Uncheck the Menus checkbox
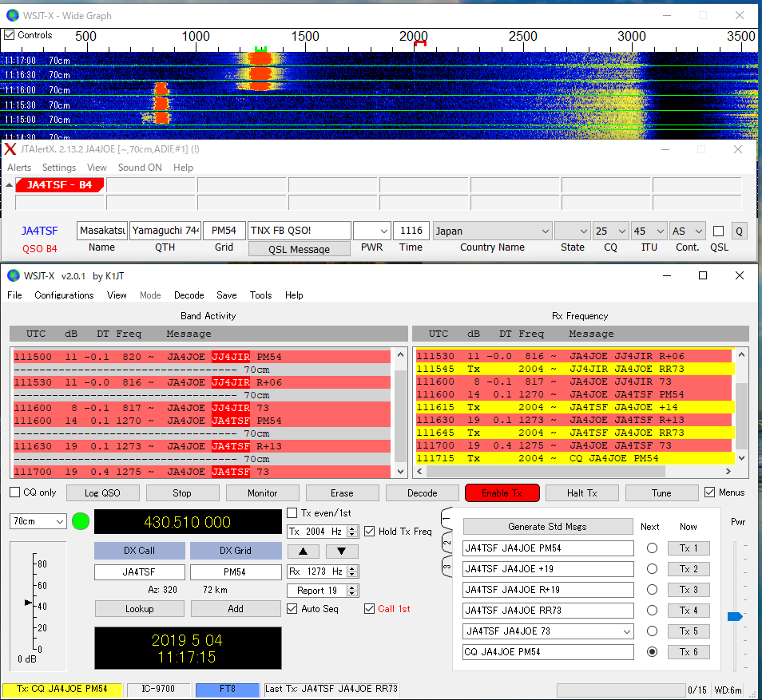The image size is (762, 700). point(709,492)
